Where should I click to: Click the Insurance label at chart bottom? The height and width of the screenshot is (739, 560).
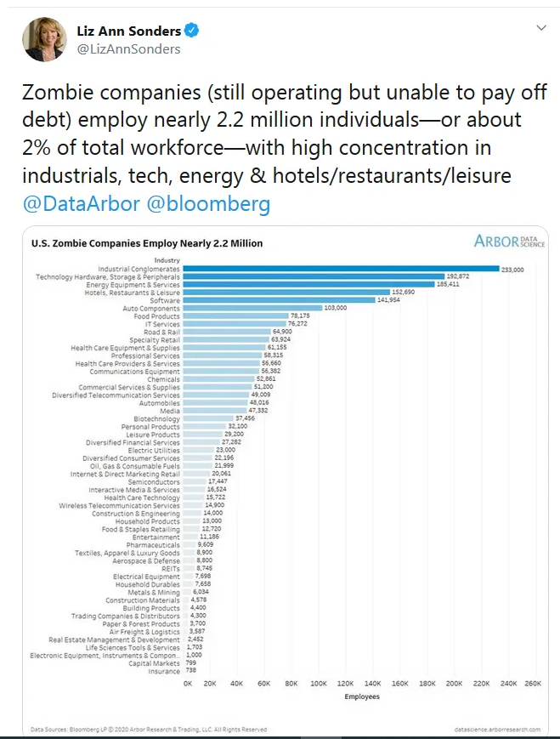(165, 671)
